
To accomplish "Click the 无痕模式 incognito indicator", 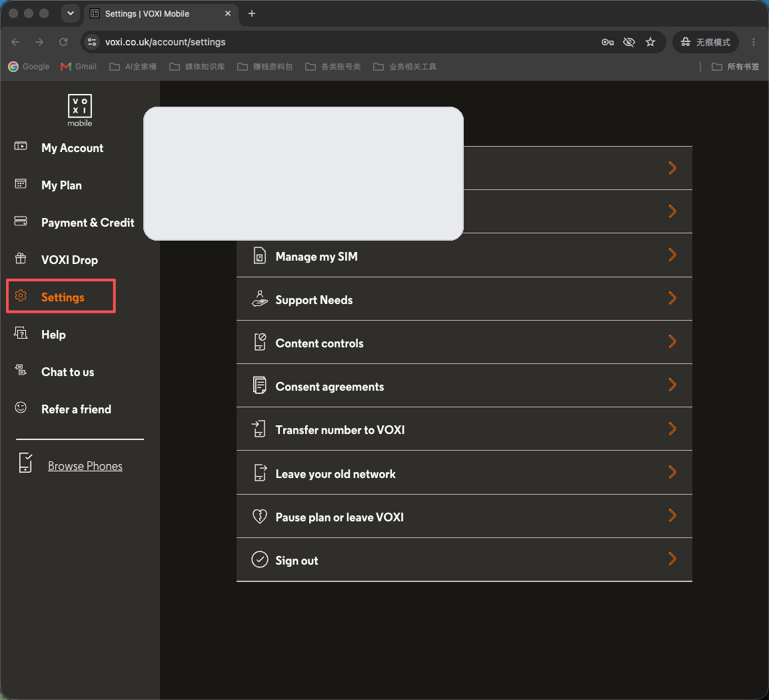I will 706,42.
